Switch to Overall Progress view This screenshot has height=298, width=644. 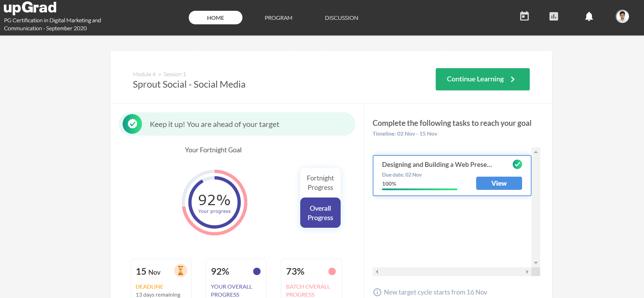point(320,213)
